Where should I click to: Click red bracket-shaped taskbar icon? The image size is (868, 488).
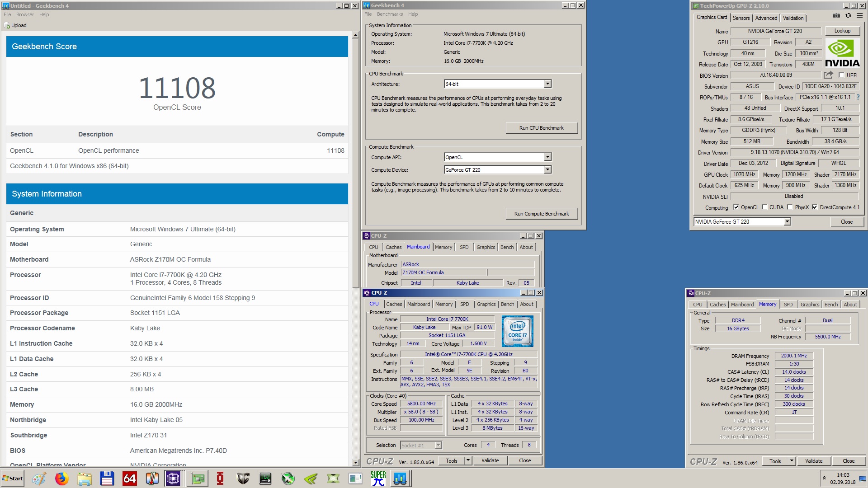point(220,479)
